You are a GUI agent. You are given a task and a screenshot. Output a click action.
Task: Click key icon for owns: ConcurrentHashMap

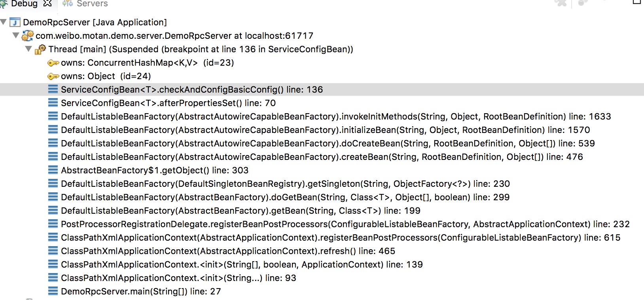[x=53, y=63]
